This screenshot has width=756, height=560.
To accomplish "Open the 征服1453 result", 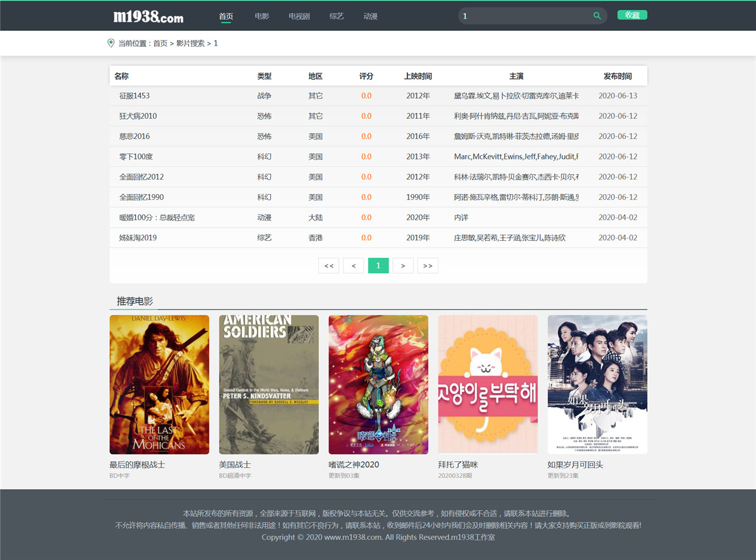I will tap(134, 96).
